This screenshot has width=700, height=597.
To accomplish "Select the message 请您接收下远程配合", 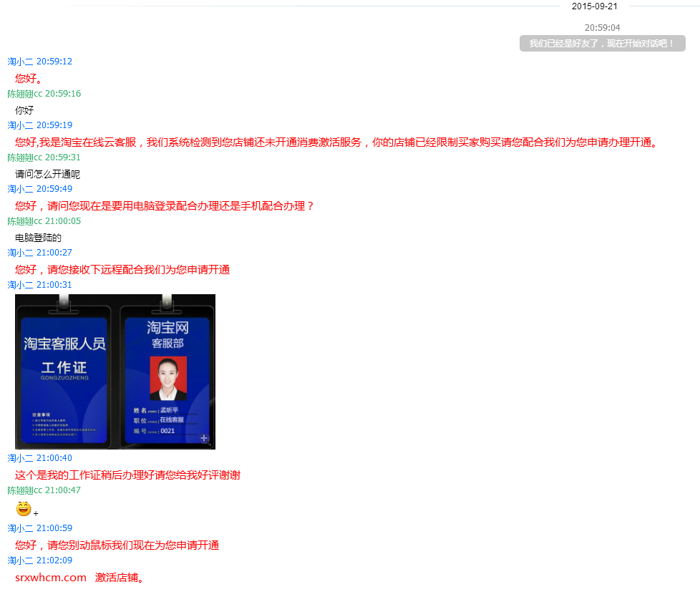I will (x=122, y=270).
